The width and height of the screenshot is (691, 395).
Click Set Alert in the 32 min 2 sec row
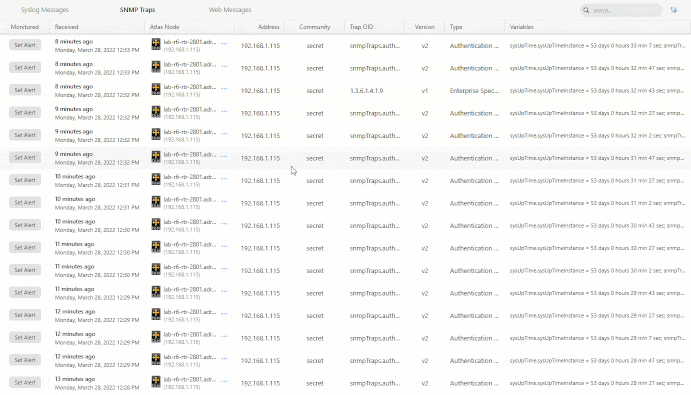pos(25,135)
